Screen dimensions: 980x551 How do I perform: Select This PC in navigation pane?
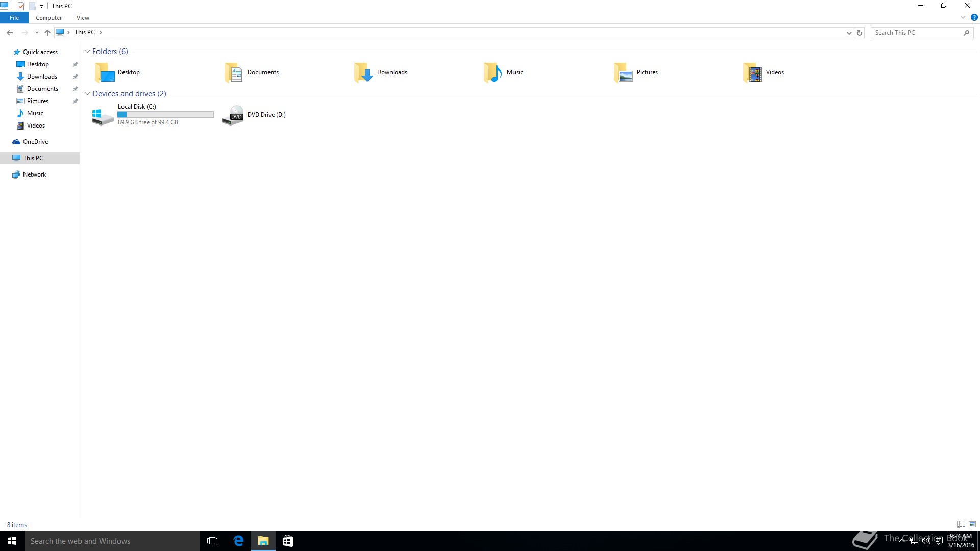pos(40,158)
